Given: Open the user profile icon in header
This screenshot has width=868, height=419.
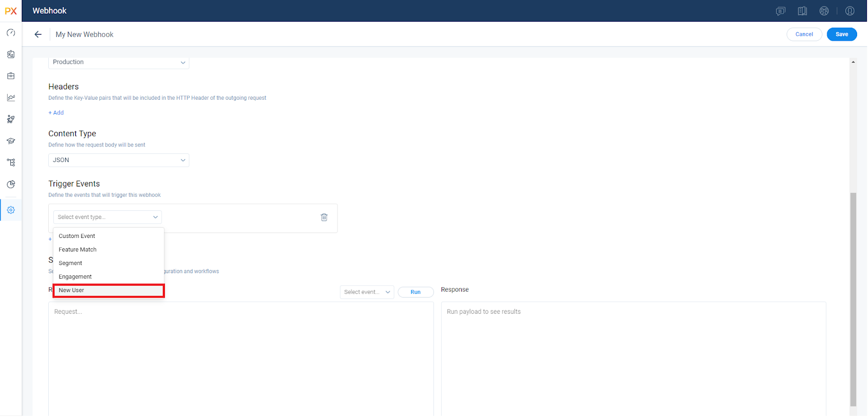Looking at the screenshot, I should click(x=850, y=11).
